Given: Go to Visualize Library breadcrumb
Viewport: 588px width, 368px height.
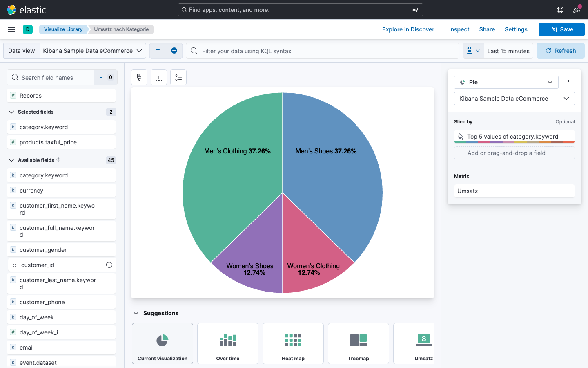Looking at the screenshot, I should click(63, 29).
